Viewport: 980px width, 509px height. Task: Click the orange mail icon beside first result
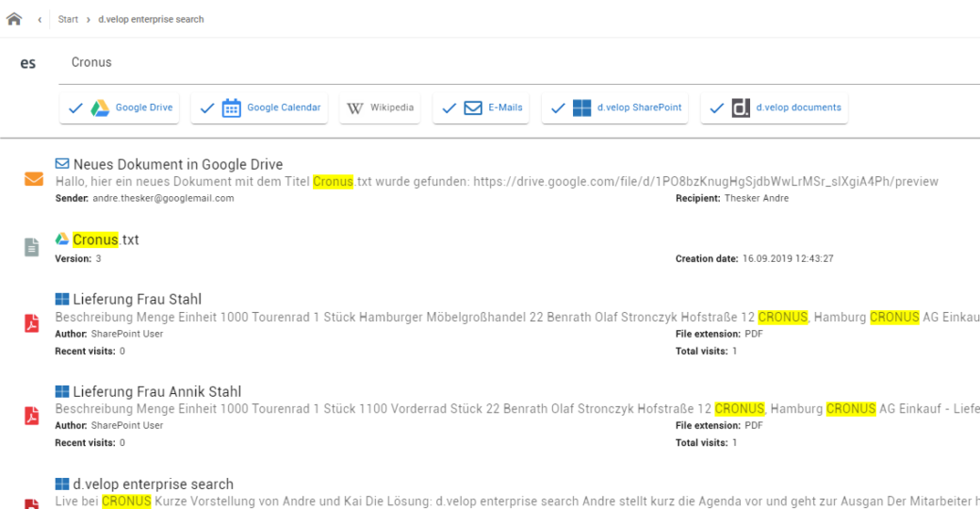pos(34,179)
